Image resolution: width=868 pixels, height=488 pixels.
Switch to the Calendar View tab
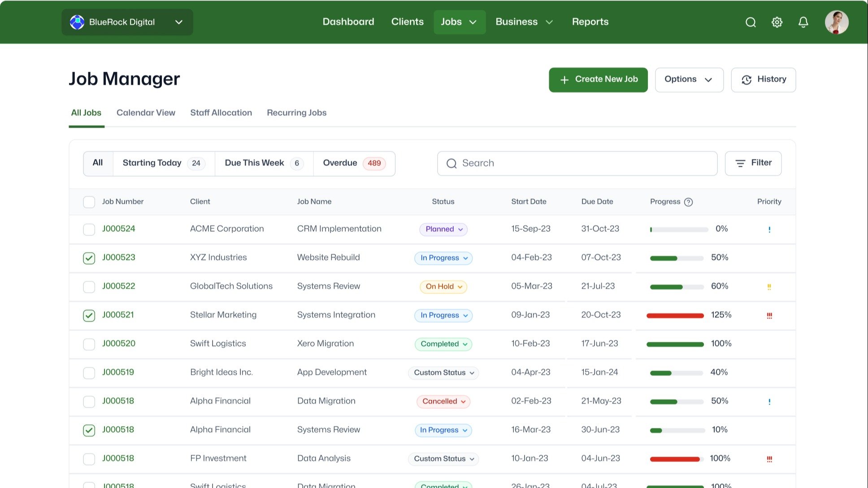(x=146, y=113)
